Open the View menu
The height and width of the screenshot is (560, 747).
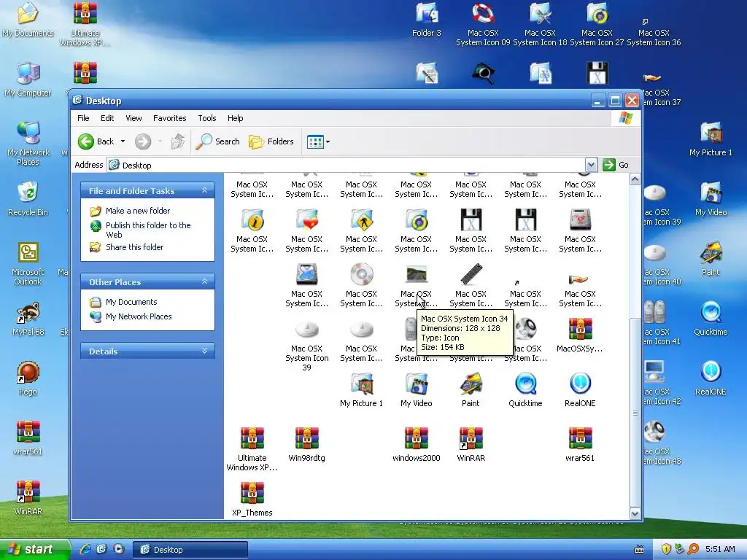point(134,118)
